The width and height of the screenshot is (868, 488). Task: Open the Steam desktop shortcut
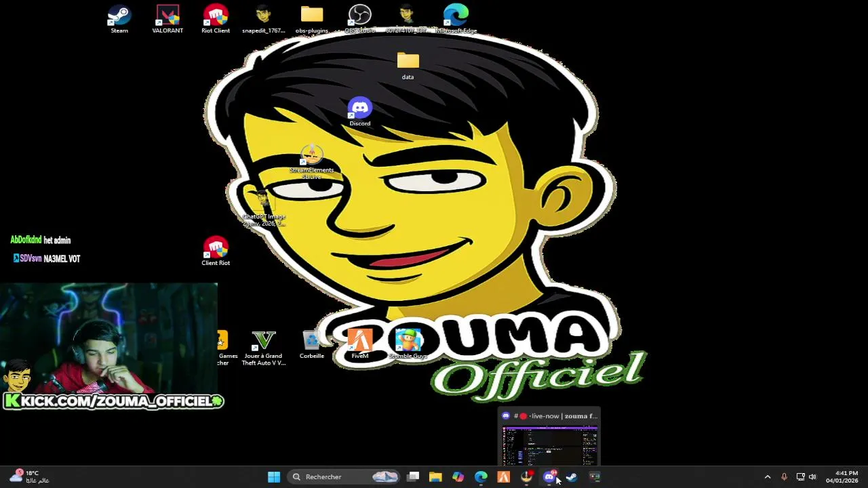[x=119, y=19]
